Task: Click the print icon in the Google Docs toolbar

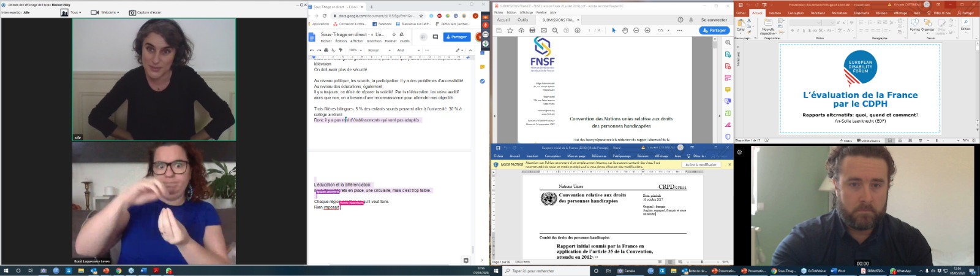Action: [326, 50]
